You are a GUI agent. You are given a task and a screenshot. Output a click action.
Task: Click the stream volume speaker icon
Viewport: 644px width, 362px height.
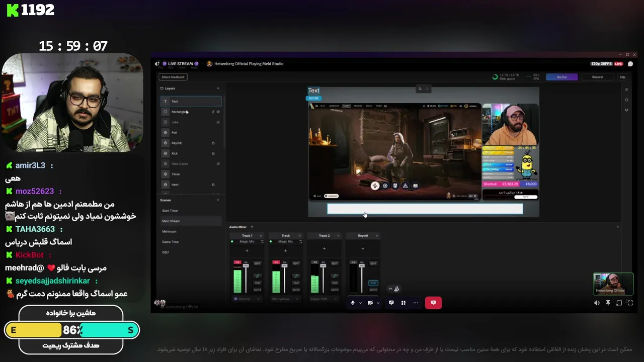pos(597,303)
